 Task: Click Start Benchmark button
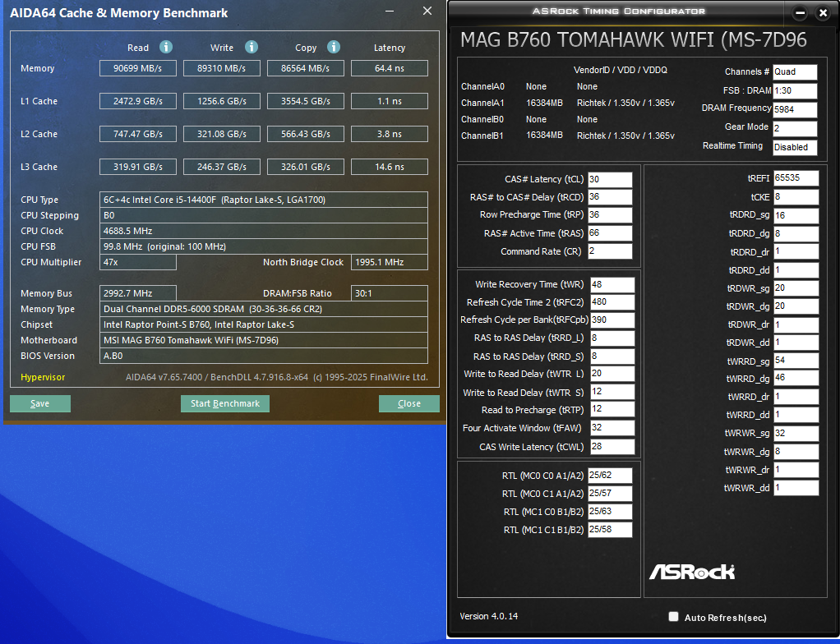point(225,403)
